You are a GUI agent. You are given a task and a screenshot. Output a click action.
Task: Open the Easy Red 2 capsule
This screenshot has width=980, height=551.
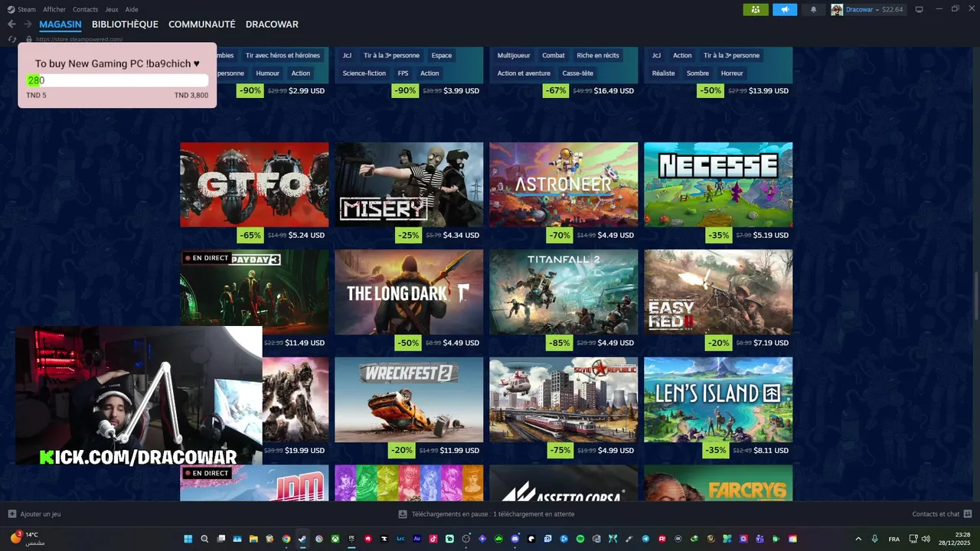pyautogui.click(x=718, y=292)
